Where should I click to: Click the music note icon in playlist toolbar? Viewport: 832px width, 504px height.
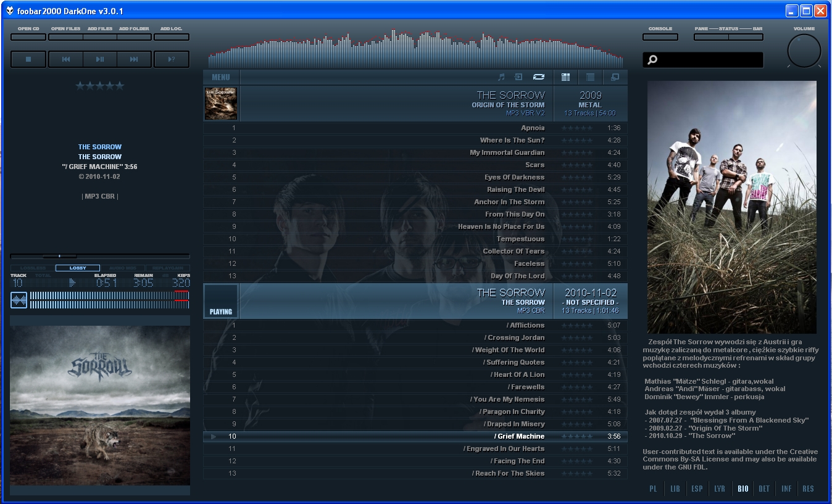point(501,77)
